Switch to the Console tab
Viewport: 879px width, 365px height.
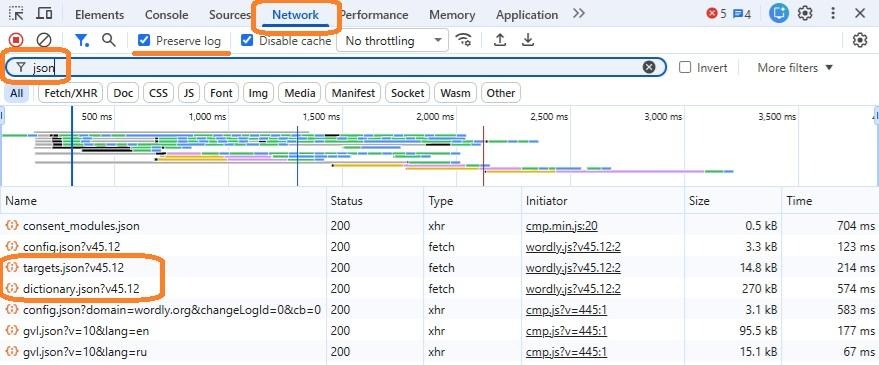tap(166, 15)
